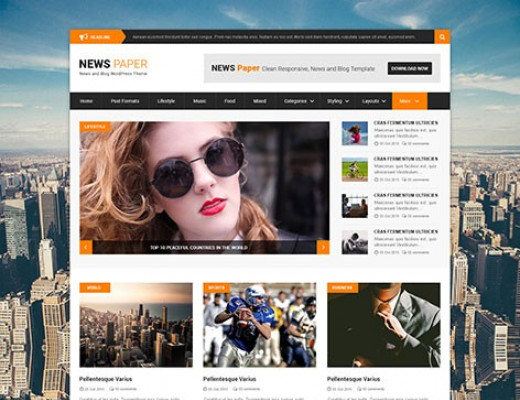The height and width of the screenshot is (400, 520).
Task: Click the Business category tag
Action: pos(342,288)
